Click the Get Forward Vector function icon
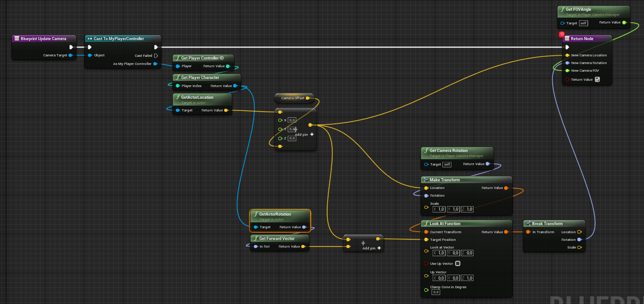 (x=255, y=239)
